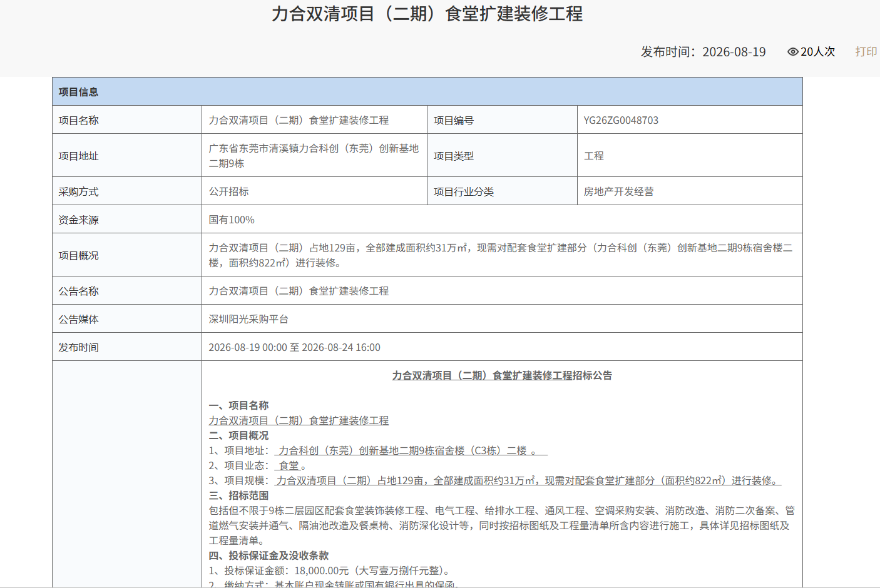The image size is (880, 588).
Task: Click the 公开招标 value
Action: [x=228, y=191]
